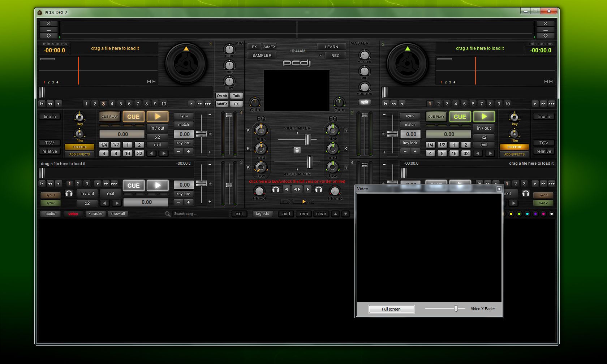Toggle headphone cue on deck 3
The image size is (607, 364).
[69, 194]
